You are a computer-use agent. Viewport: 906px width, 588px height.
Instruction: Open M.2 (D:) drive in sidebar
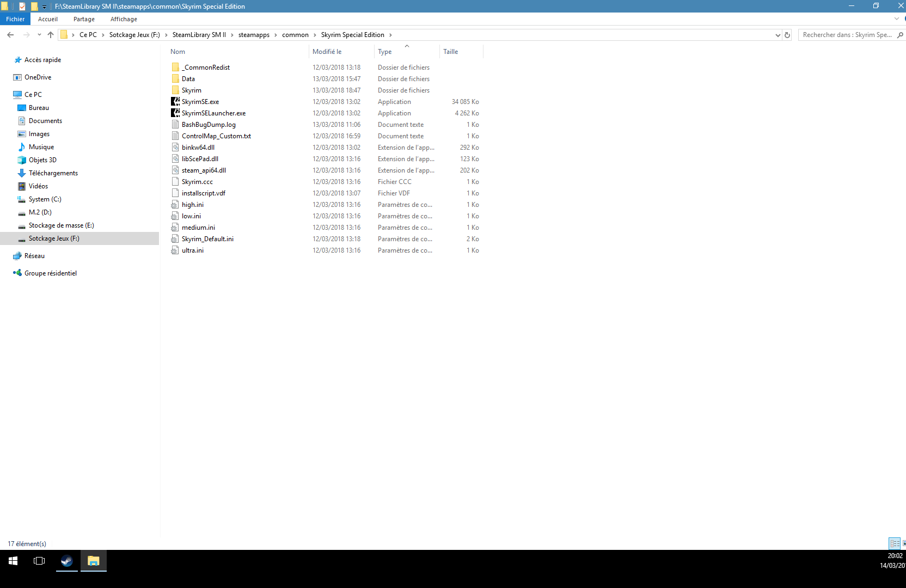tap(40, 212)
